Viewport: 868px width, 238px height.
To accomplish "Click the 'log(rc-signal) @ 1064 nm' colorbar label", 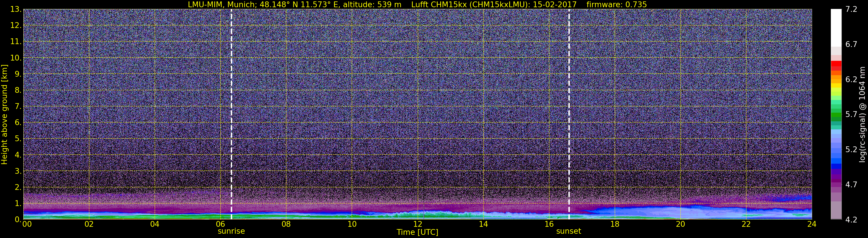I will [862, 114].
